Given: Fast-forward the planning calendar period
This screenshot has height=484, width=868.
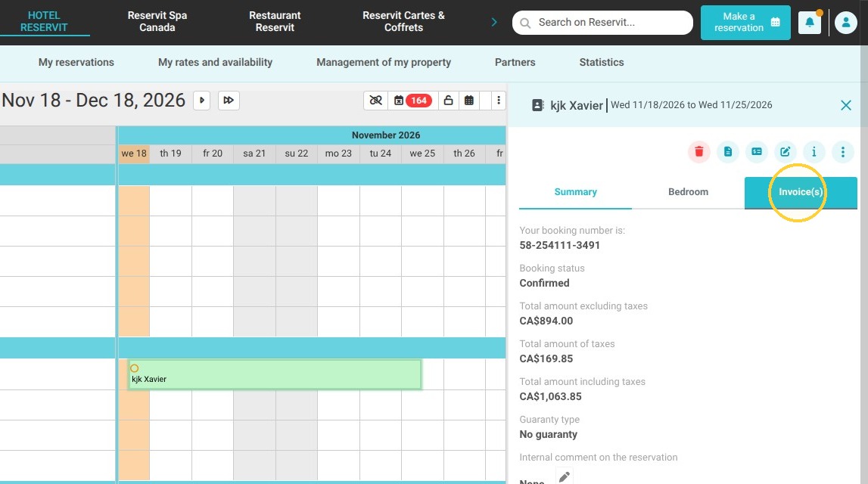Looking at the screenshot, I should pyautogui.click(x=228, y=100).
